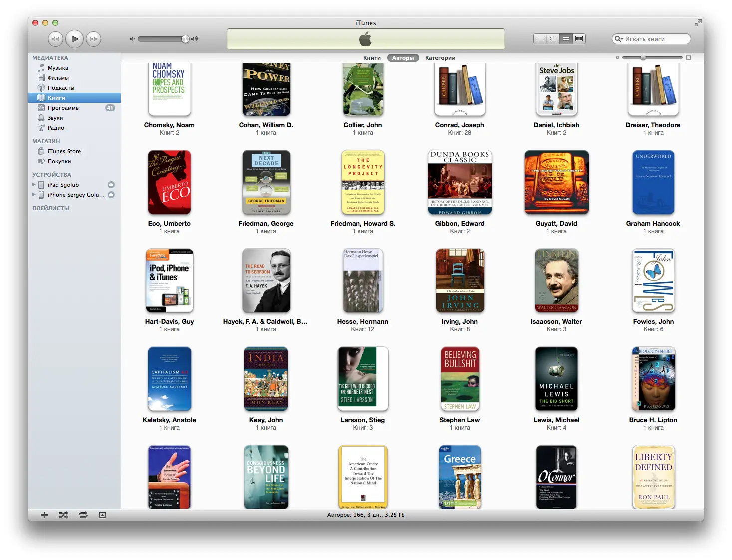The height and width of the screenshot is (560, 732).
Task: Open Larsson, Stieg book cover
Action: 363,379
